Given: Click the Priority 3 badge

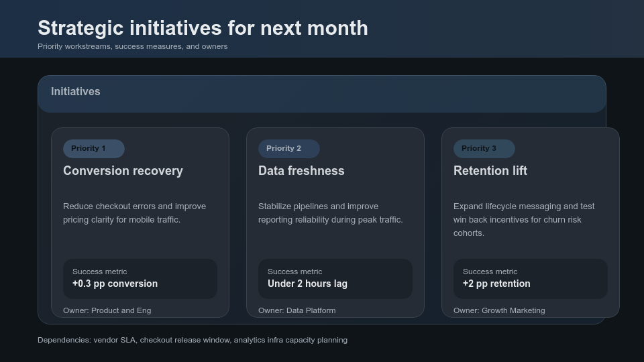Looking at the screenshot, I should (x=484, y=149).
